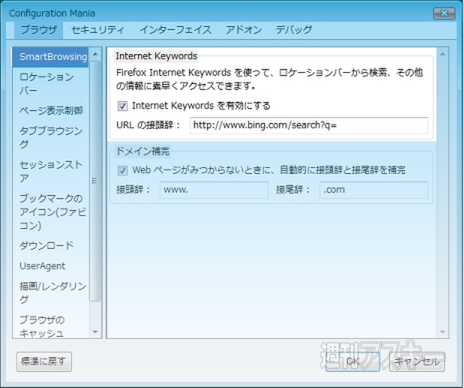
Task: Choose ダウンロード in the sidebar list
Action: pyautogui.click(x=50, y=246)
